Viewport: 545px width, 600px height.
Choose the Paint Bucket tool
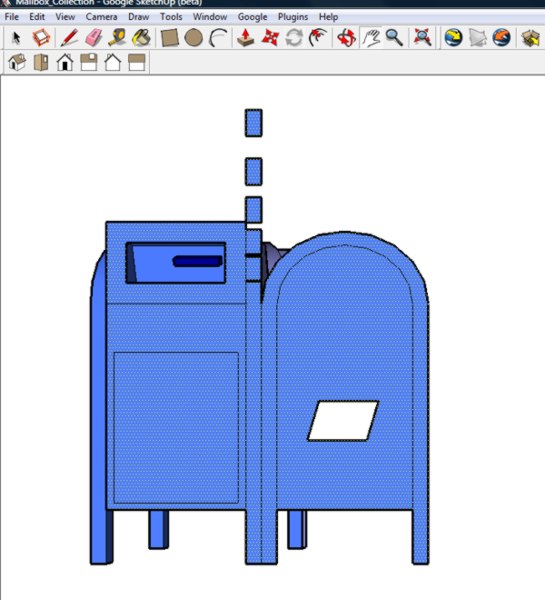point(141,38)
